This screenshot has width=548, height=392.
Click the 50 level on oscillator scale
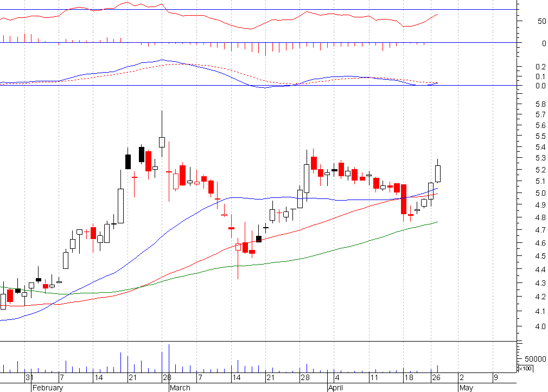[541, 21]
